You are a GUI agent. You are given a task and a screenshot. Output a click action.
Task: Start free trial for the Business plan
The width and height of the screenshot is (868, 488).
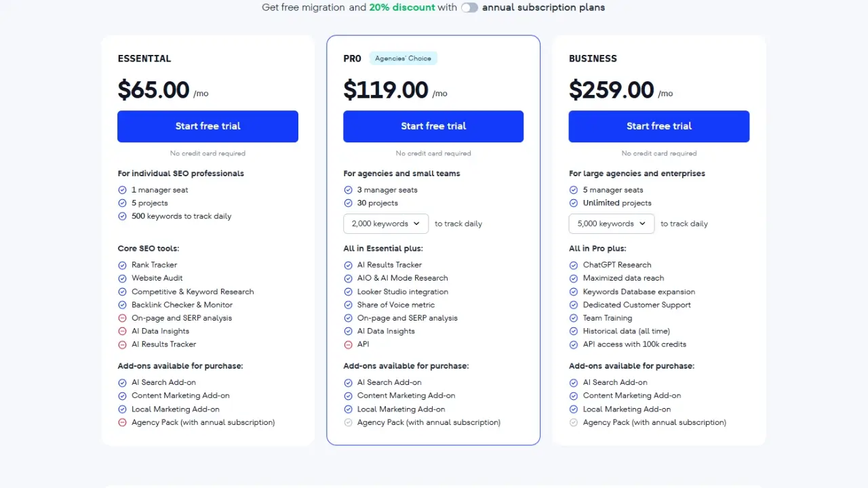point(658,126)
